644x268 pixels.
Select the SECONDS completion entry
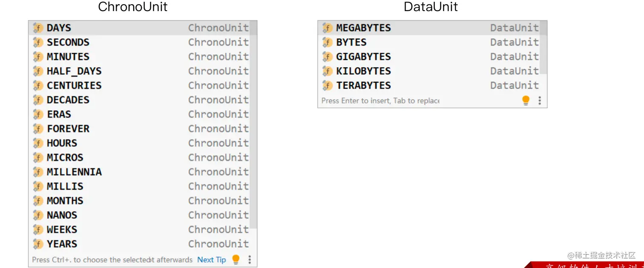[x=139, y=42]
